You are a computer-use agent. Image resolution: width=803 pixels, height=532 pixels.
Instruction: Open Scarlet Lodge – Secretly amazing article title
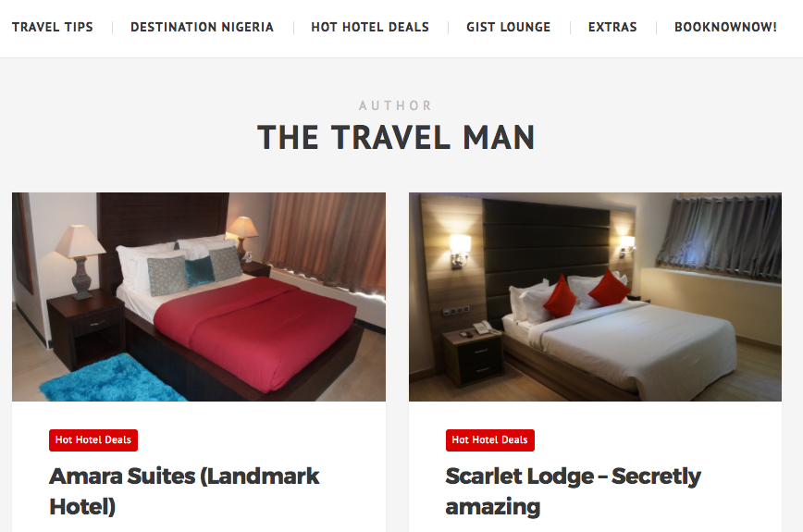coord(573,491)
